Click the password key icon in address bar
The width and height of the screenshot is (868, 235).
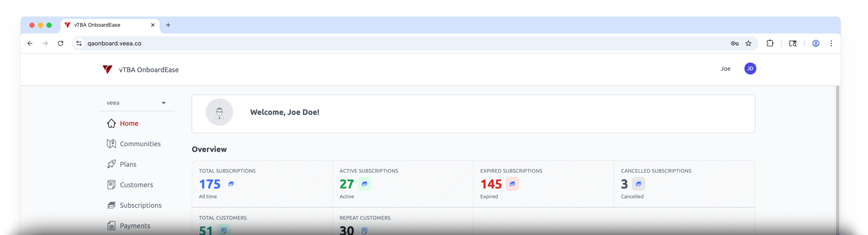pyautogui.click(x=734, y=43)
